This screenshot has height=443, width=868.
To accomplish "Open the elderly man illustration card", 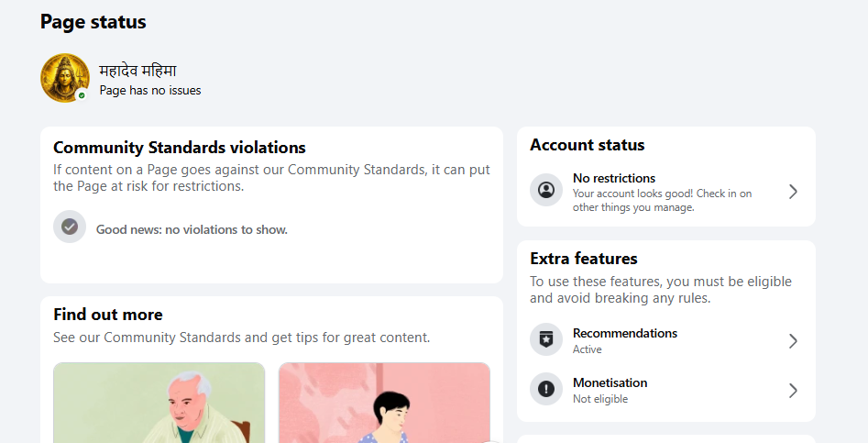I will click(x=159, y=404).
